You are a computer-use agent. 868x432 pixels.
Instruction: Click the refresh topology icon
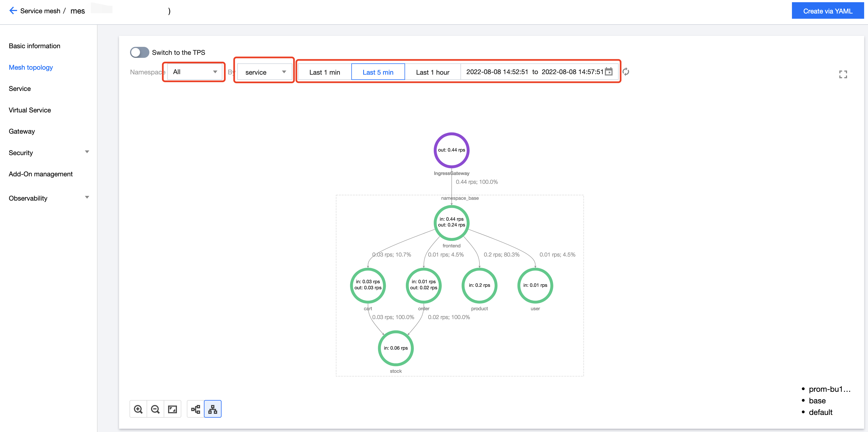pos(626,72)
